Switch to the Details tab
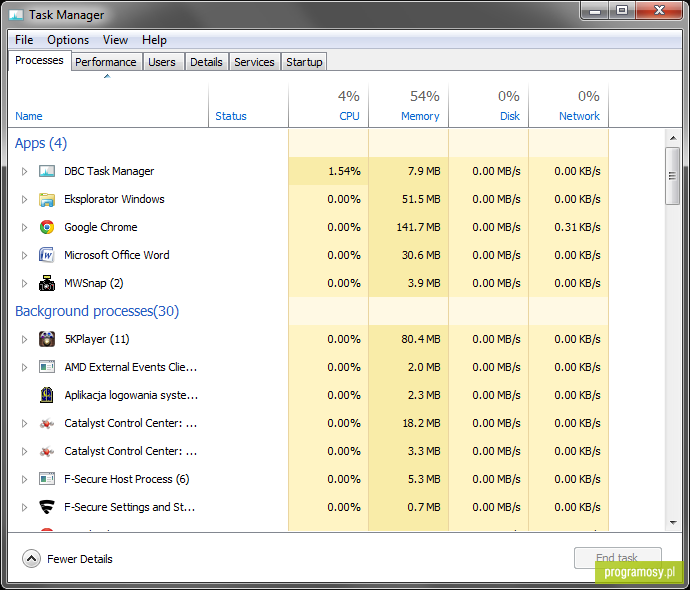 click(206, 62)
